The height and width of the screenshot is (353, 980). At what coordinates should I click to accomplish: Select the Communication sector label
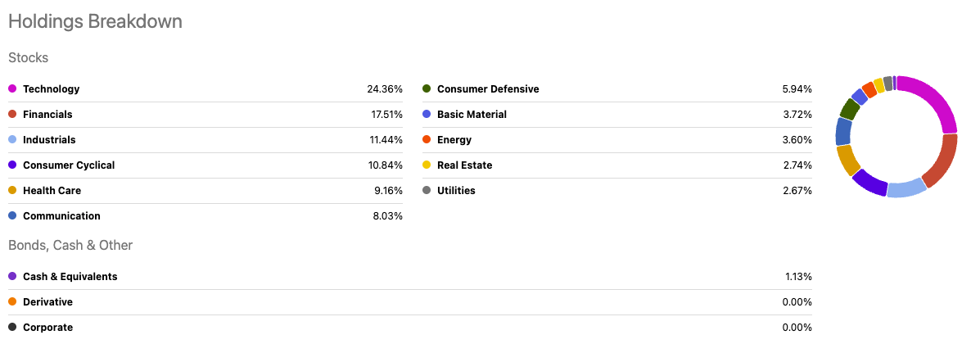(61, 216)
